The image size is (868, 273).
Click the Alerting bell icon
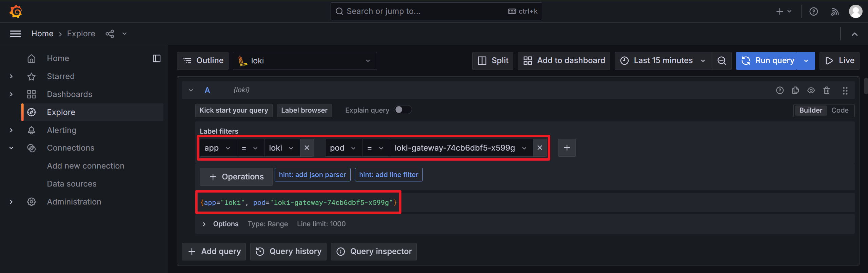[32, 130]
